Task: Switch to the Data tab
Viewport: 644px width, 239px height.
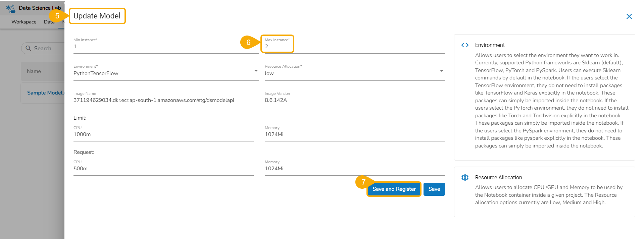Action: point(49,22)
